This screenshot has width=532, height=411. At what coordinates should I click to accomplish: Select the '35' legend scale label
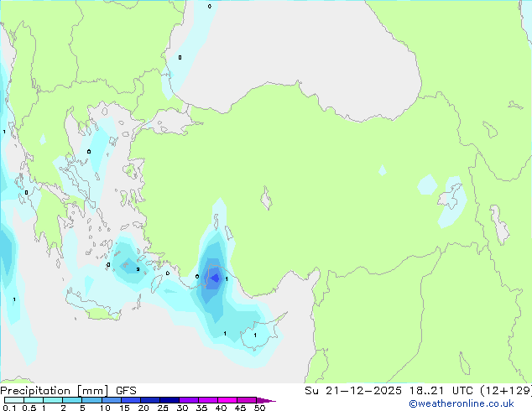pyautogui.click(x=201, y=408)
